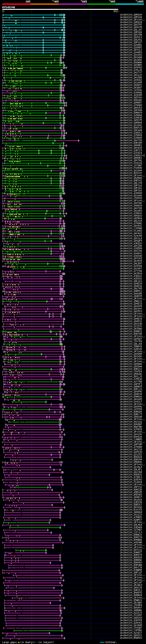The height and width of the screenshot is (644, 146).
Task: Click hit label UniRef100_B9RPC0
Action: click(131, 291)
